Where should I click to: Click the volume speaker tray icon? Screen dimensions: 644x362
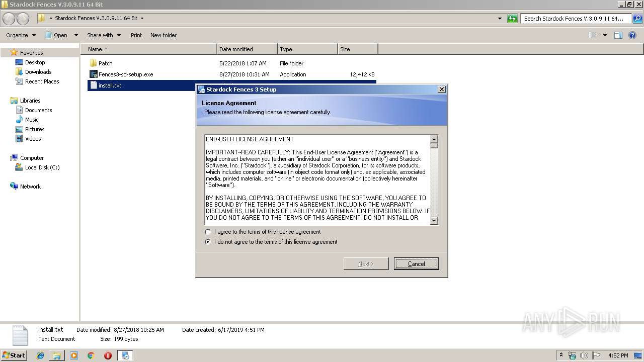pos(584,355)
